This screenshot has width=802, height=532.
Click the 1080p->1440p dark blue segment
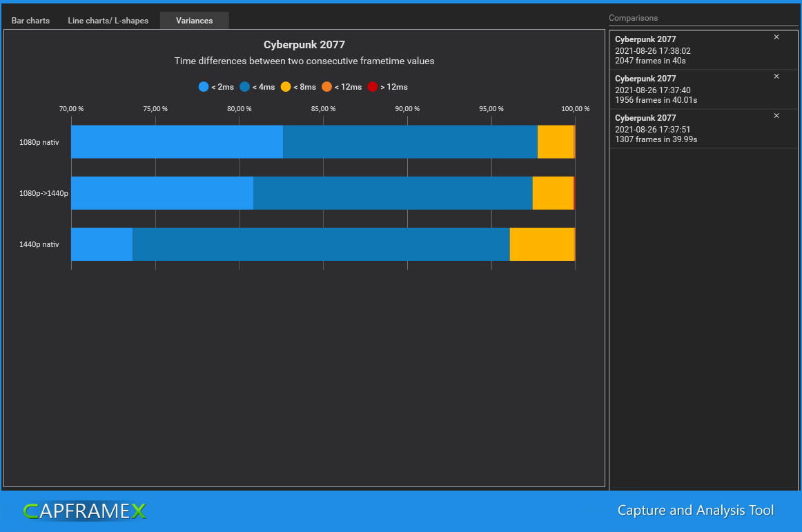[x=393, y=193]
